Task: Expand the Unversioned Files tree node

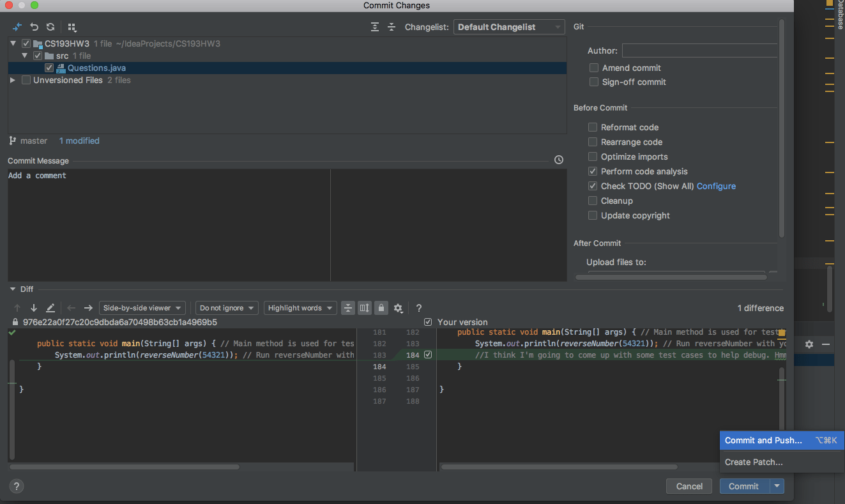Action: click(13, 80)
